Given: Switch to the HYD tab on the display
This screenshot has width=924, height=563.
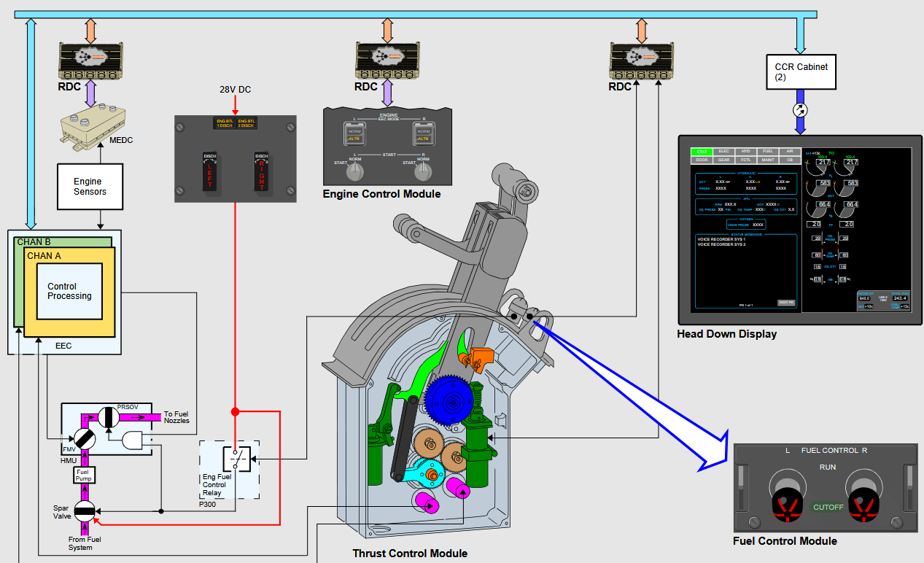Looking at the screenshot, I should coord(745,152).
